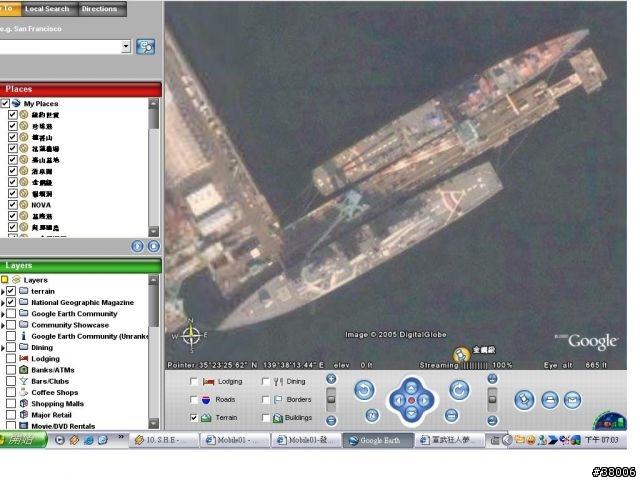Reset view to north with N button
The height and width of the screenshot is (480, 640).
372,416
